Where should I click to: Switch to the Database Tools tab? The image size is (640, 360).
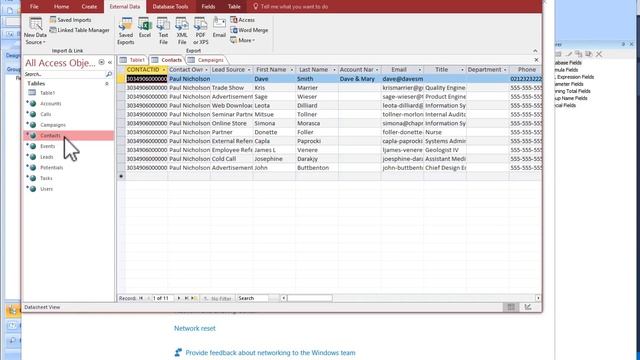(x=170, y=7)
